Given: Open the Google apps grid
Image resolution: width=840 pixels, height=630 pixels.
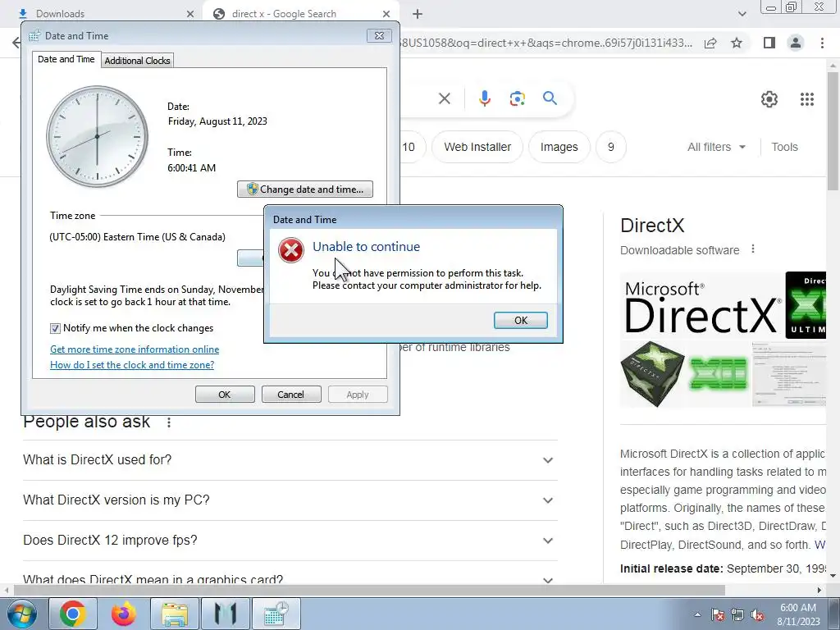Looking at the screenshot, I should pos(807,99).
